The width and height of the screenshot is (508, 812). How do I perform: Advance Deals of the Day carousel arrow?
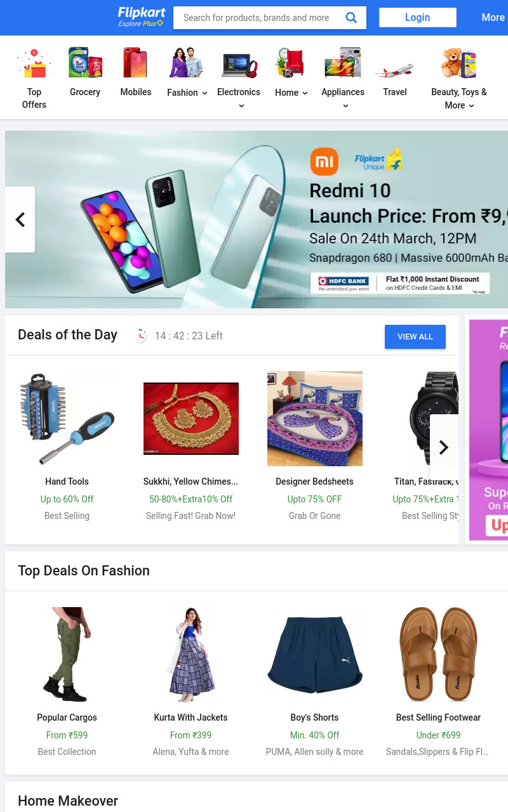click(444, 447)
